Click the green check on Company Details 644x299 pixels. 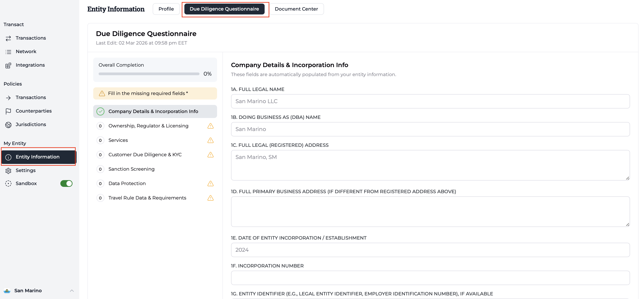point(100,111)
